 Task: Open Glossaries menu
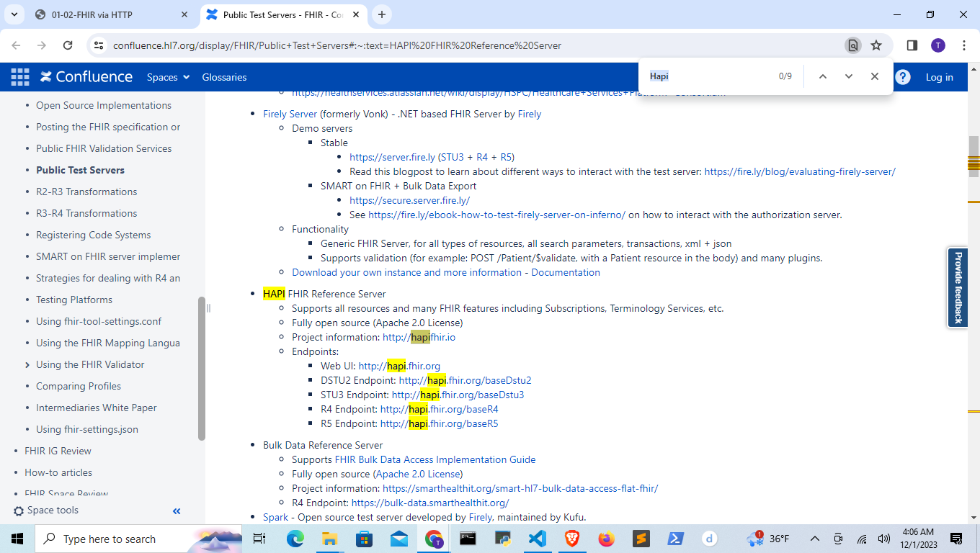click(224, 77)
